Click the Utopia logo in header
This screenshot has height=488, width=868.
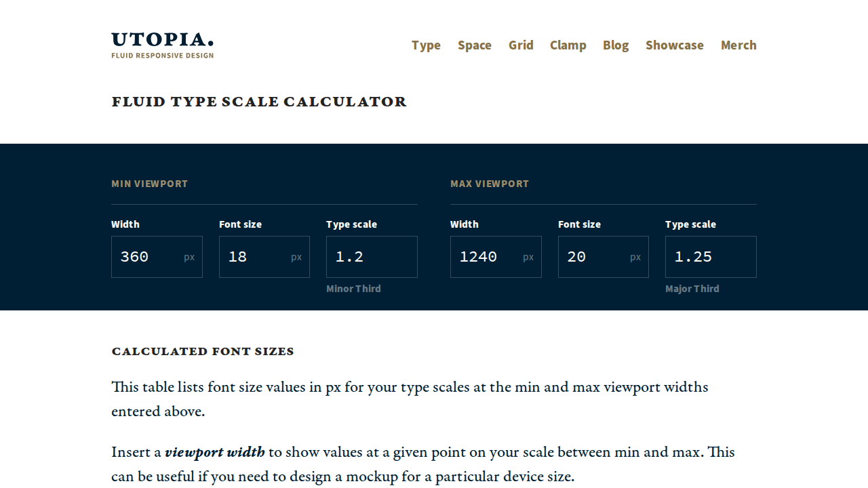pyautogui.click(x=163, y=45)
